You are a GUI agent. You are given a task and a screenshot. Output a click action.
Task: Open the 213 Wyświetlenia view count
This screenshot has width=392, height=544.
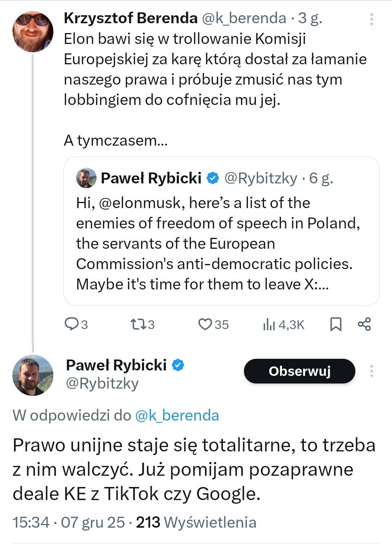[x=196, y=522]
